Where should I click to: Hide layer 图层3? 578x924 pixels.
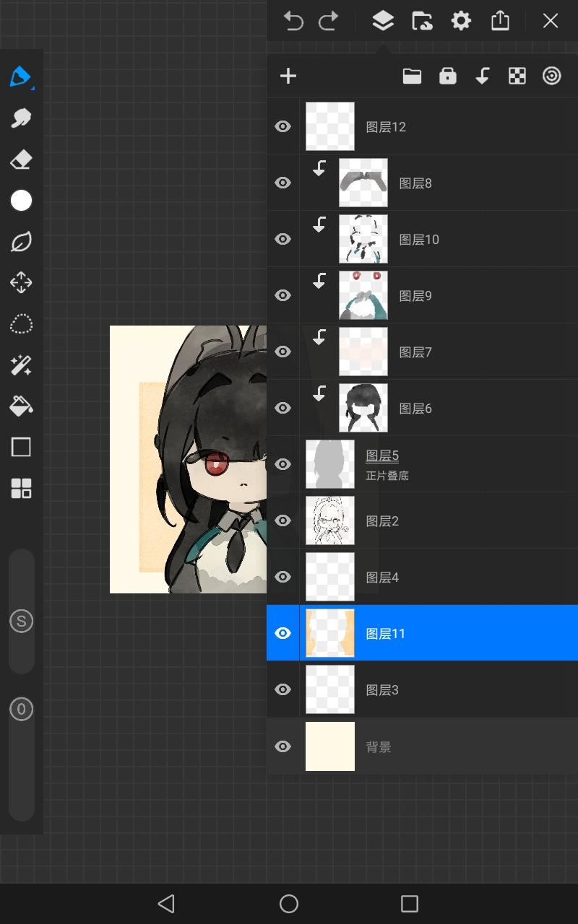coord(283,690)
